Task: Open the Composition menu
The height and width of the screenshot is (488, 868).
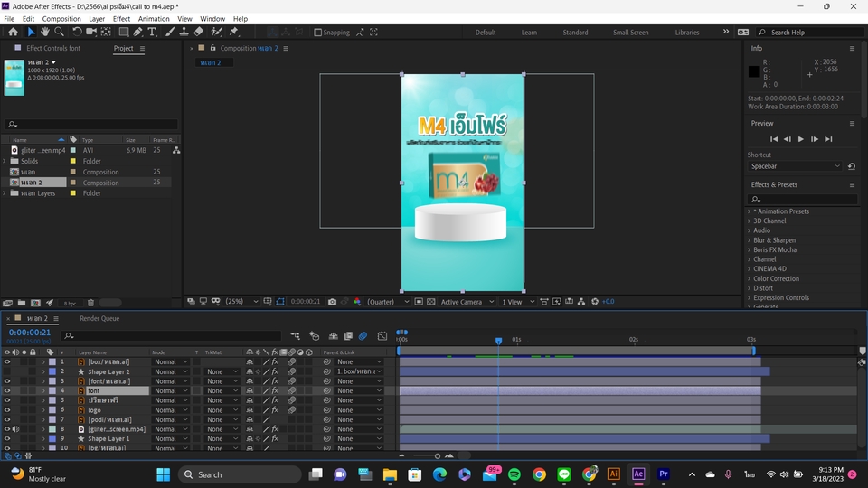Action: click(61, 19)
